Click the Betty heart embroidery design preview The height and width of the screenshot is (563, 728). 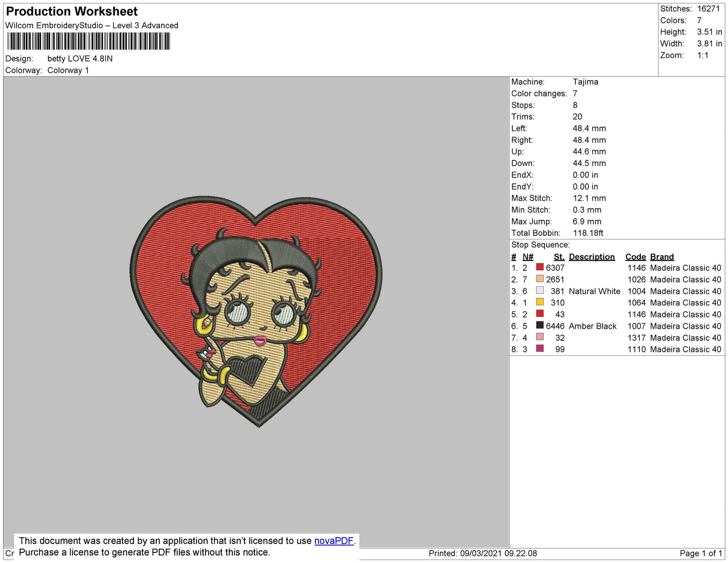(256, 311)
